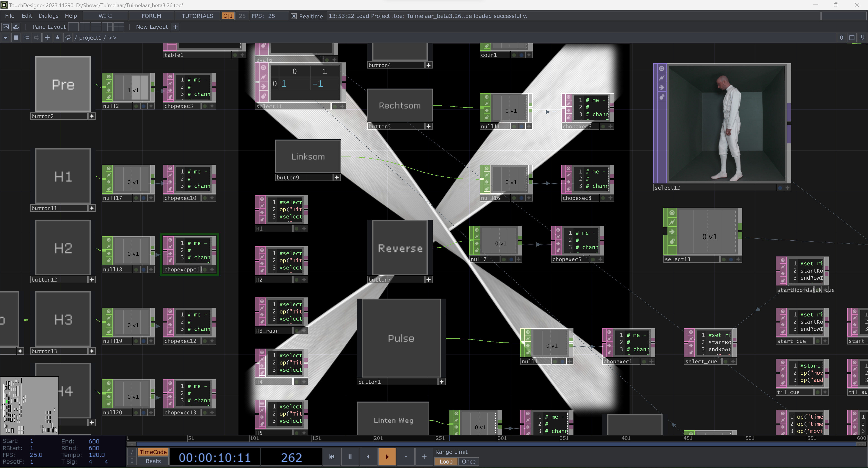
Task: Open the Edit menu
Action: click(x=27, y=16)
